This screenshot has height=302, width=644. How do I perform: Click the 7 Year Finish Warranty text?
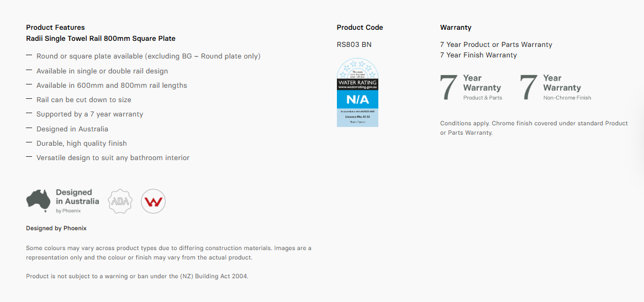coord(478,55)
